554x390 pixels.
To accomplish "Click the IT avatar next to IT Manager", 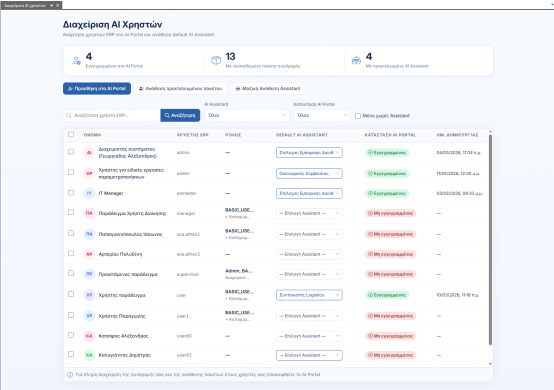I will click(89, 193).
